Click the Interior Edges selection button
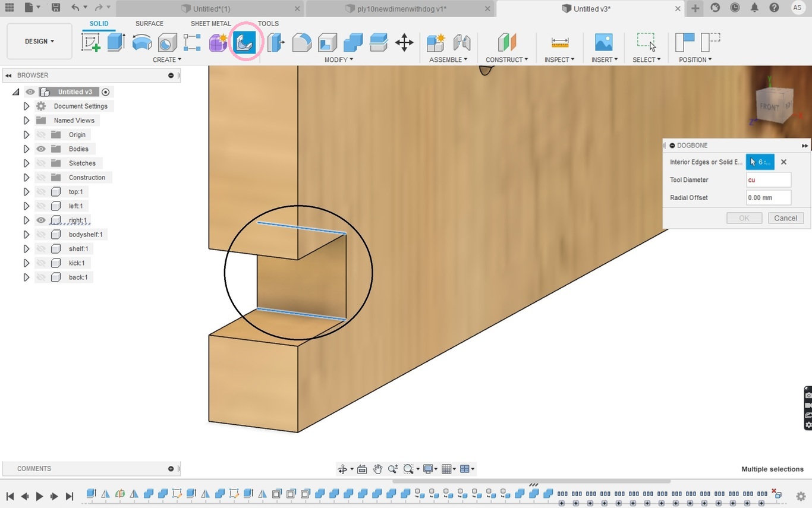The width and height of the screenshot is (812, 508). 760,162
